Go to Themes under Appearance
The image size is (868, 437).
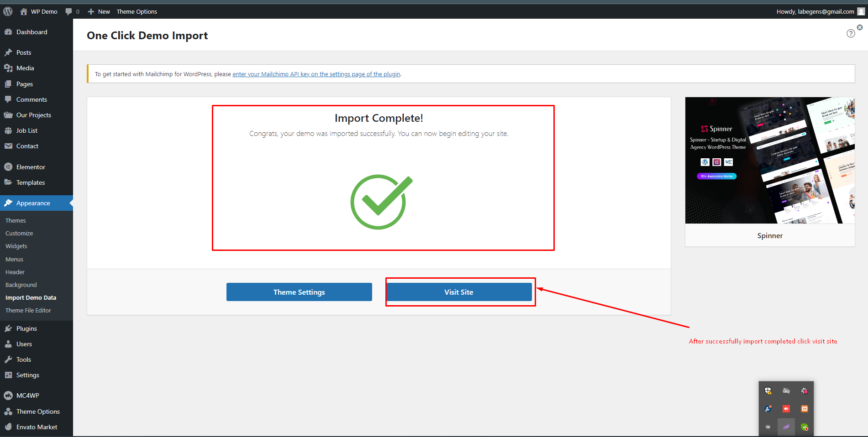16,220
